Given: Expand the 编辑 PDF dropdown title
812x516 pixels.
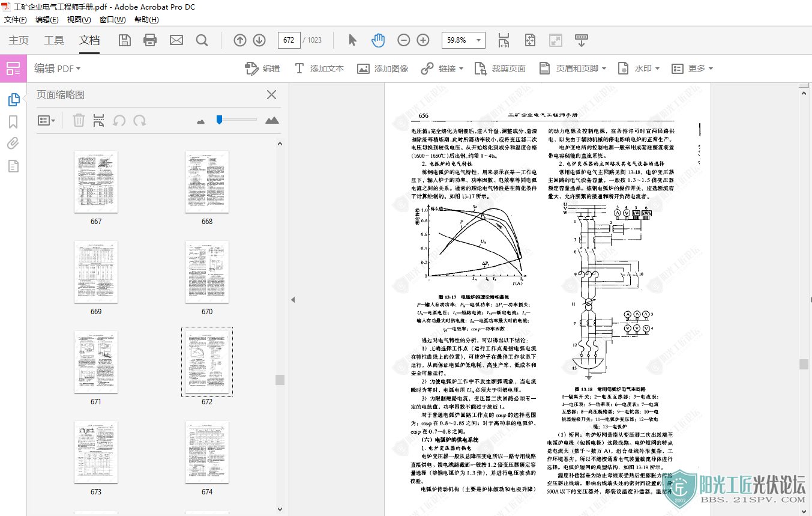Looking at the screenshot, I should pyautogui.click(x=57, y=68).
